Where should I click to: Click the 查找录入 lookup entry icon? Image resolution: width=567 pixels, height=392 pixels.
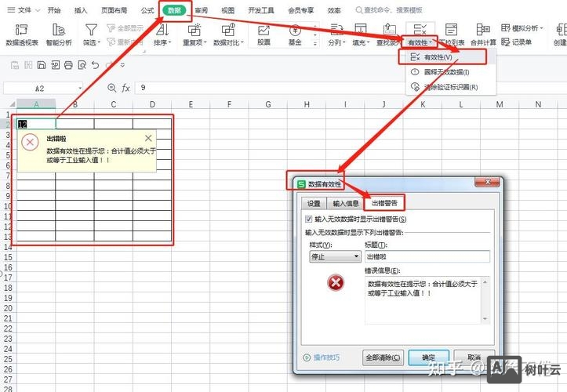(389, 30)
